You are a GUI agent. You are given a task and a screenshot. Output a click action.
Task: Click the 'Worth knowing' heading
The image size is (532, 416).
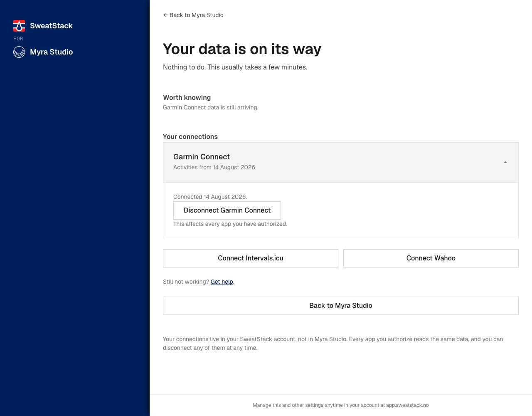tap(187, 97)
